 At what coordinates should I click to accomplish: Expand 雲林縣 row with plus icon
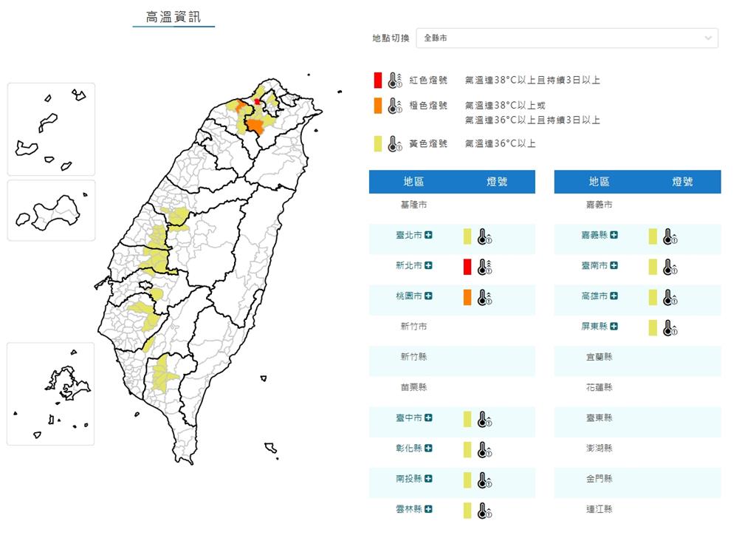pos(428,509)
